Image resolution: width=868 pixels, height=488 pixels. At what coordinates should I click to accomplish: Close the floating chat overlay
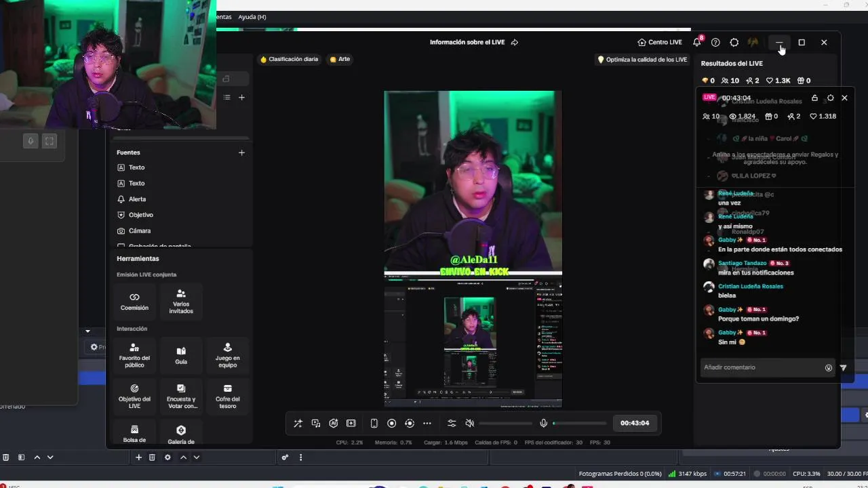coord(844,98)
